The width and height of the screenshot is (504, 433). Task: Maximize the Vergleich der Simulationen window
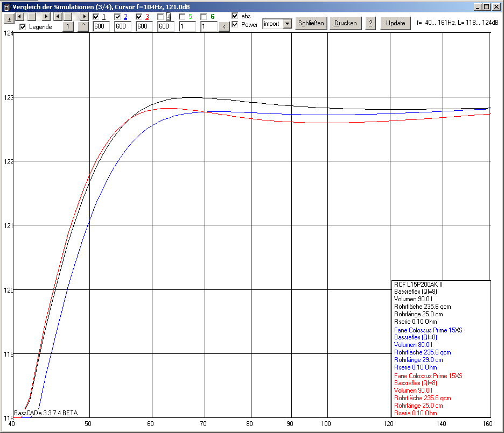(x=487, y=7)
